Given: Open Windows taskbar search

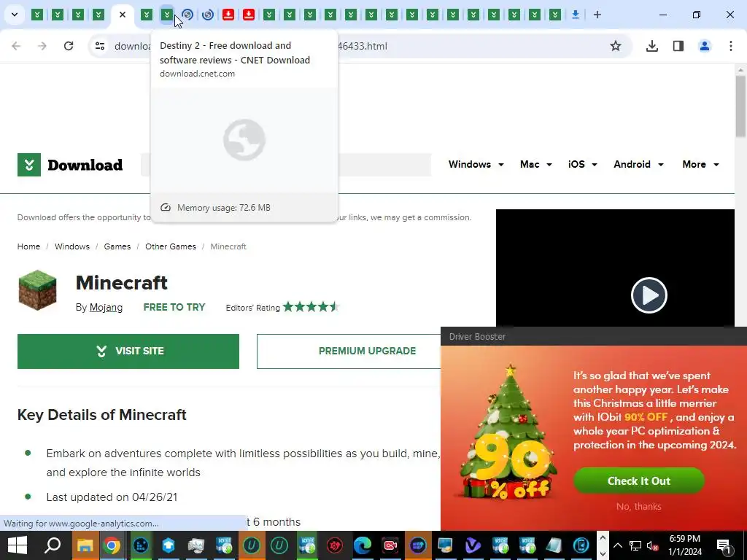Looking at the screenshot, I should tap(53, 545).
